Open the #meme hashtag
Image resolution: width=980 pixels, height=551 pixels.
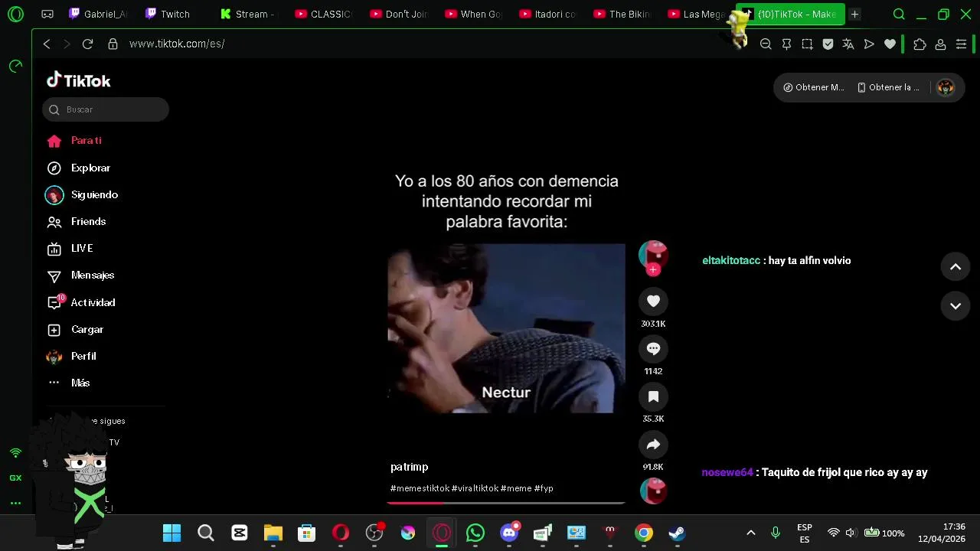coord(516,488)
